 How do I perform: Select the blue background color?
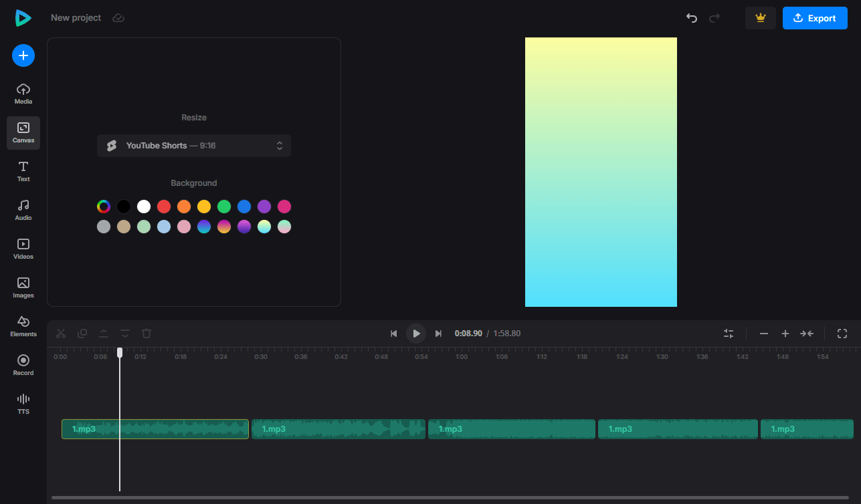pos(244,207)
